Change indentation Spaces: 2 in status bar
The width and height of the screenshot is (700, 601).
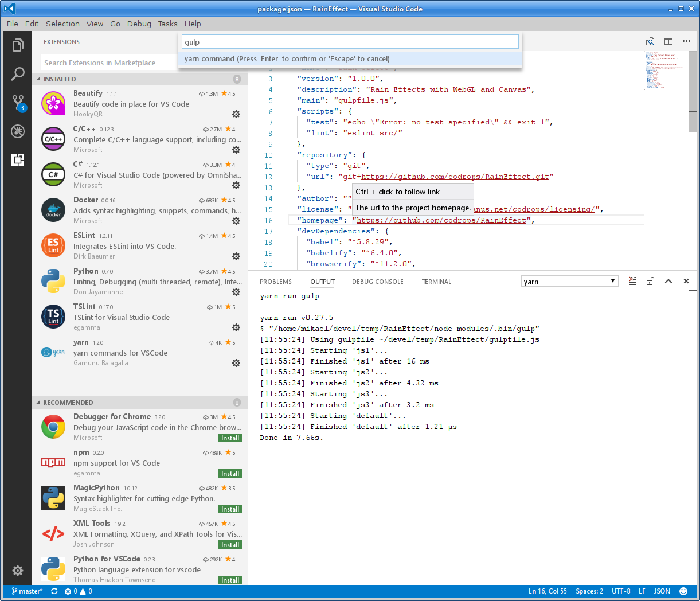pyautogui.click(x=589, y=591)
